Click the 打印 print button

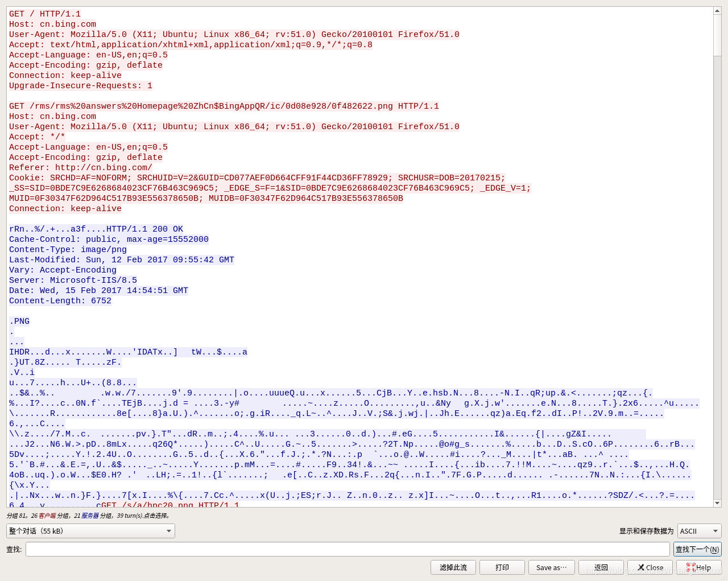click(x=502, y=567)
